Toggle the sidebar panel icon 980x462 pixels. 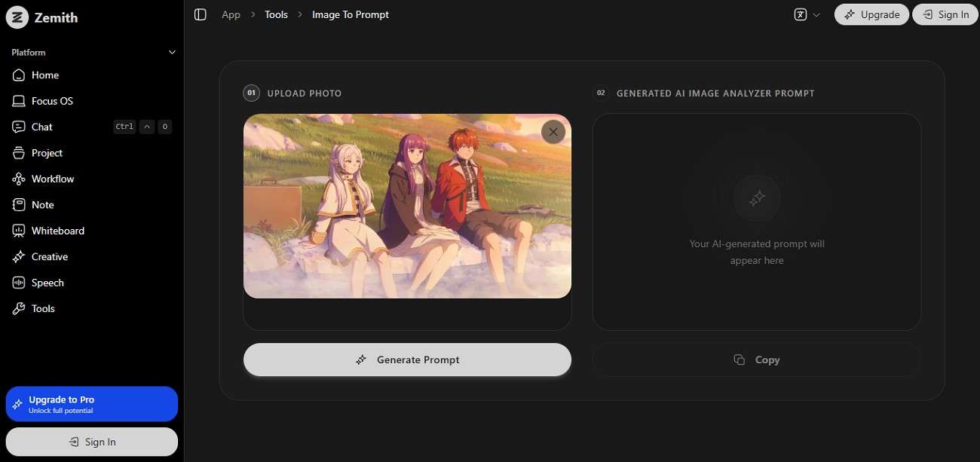tap(200, 14)
